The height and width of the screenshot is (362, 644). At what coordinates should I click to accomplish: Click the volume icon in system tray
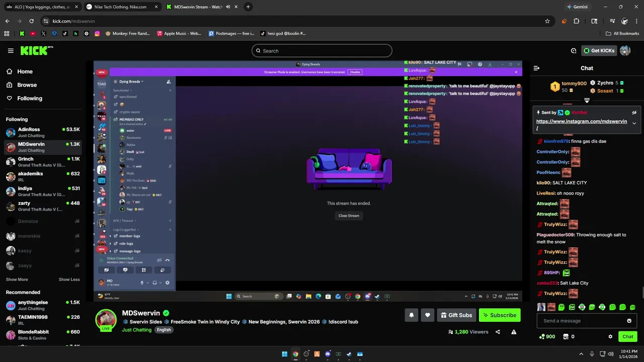coord(610,354)
